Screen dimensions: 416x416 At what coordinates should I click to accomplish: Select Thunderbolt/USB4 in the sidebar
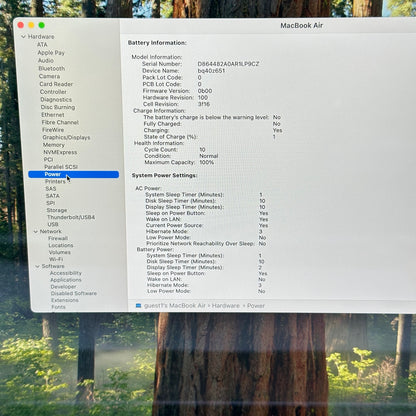(71, 217)
